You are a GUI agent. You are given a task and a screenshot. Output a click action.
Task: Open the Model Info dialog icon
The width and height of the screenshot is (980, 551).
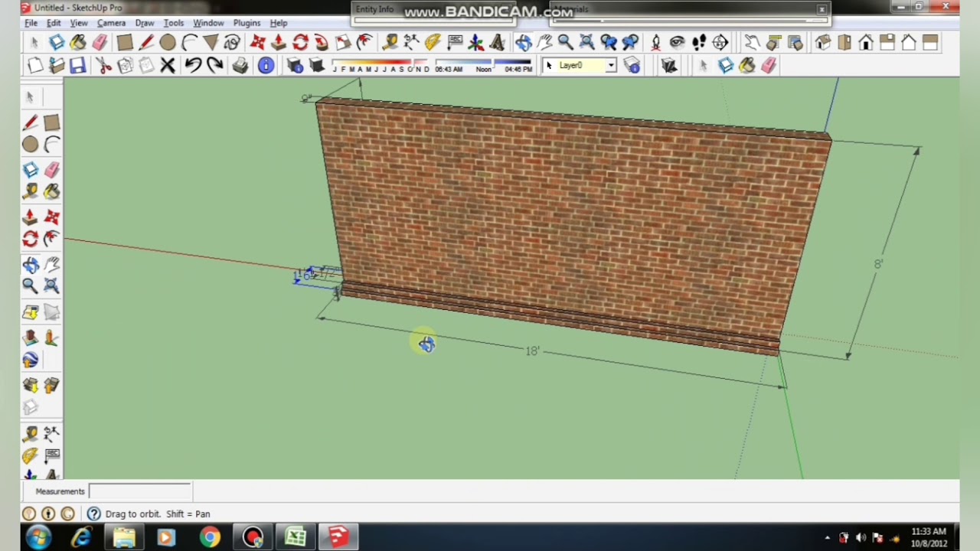[266, 66]
